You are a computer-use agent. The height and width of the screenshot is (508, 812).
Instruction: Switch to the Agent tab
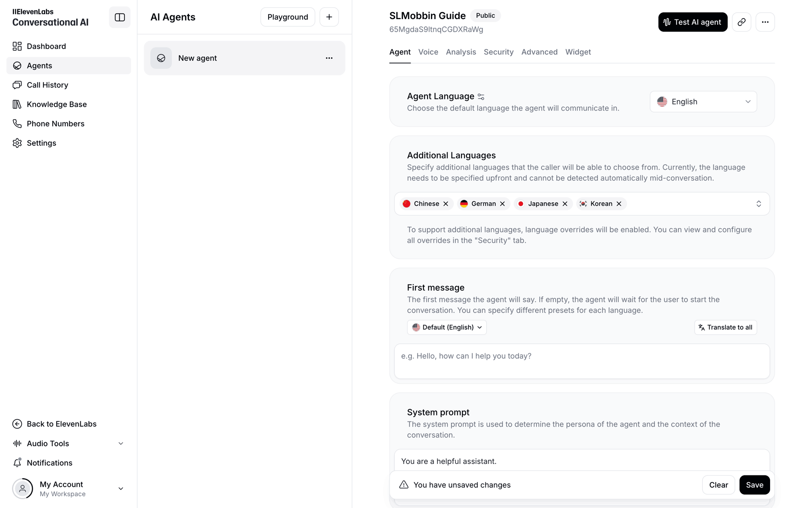(400, 52)
